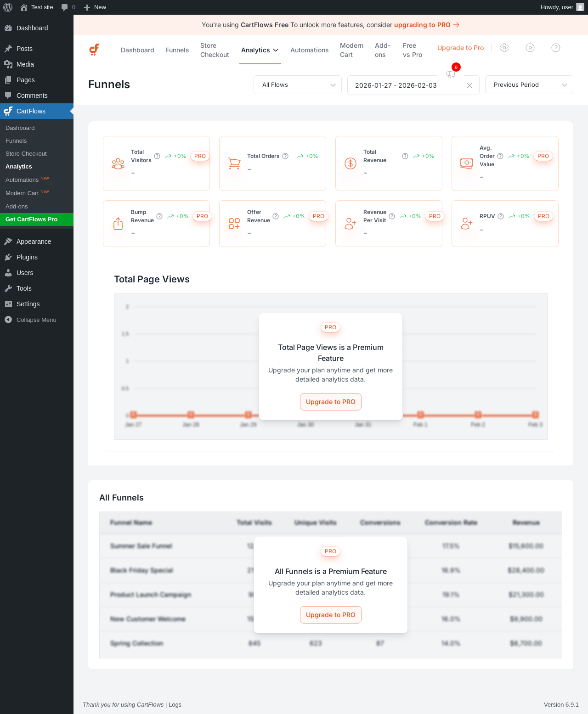Screen dimensions: 588x714
Task: Click the CartFlows logo icon
Action: click(x=94, y=50)
